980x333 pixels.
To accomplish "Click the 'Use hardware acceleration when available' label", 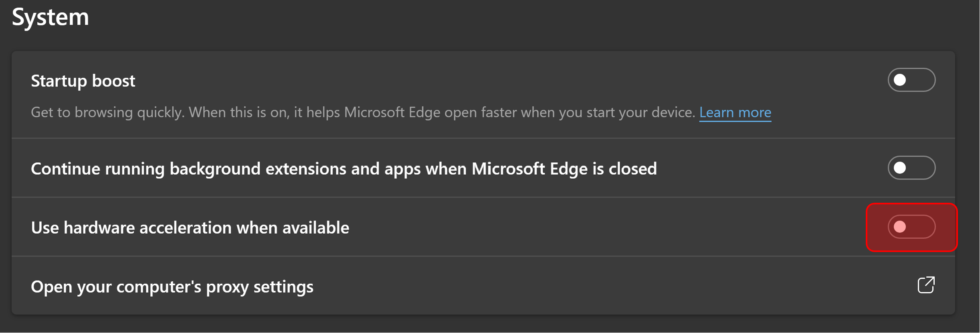I will tap(190, 228).
